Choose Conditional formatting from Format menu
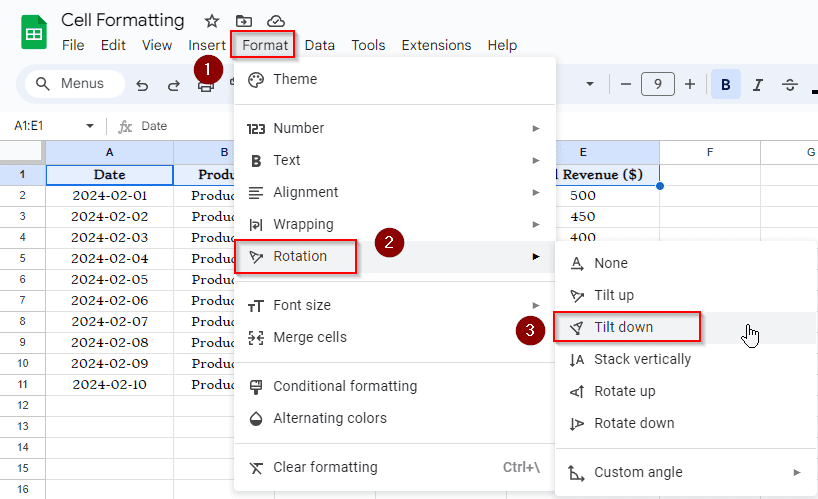Viewport: 818px width, 499px height. point(345,386)
